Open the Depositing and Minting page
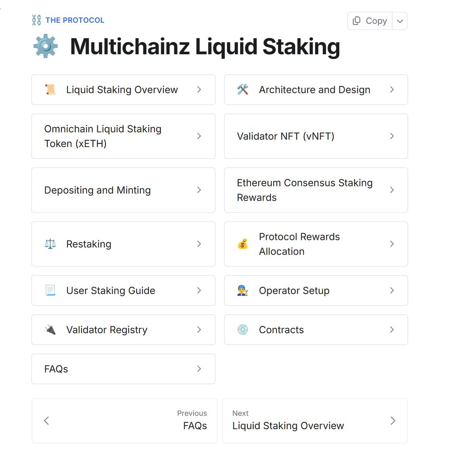 [x=123, y=190]
